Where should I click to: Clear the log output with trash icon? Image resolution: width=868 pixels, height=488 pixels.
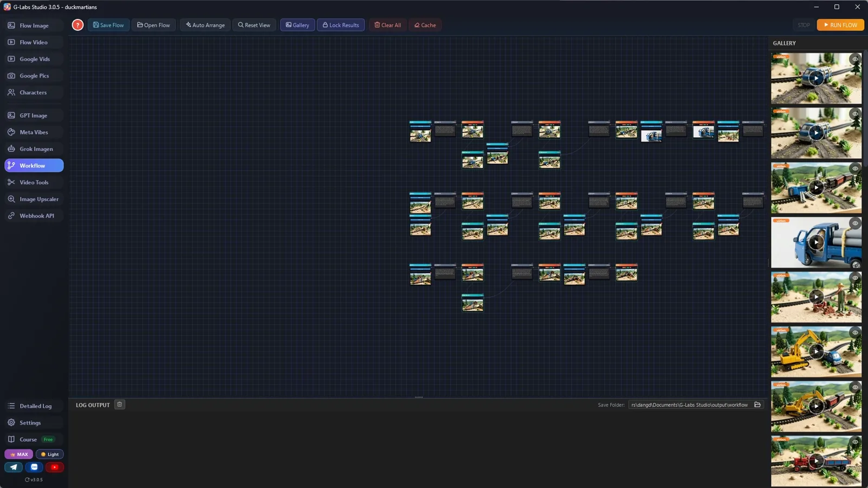point(120,404)
